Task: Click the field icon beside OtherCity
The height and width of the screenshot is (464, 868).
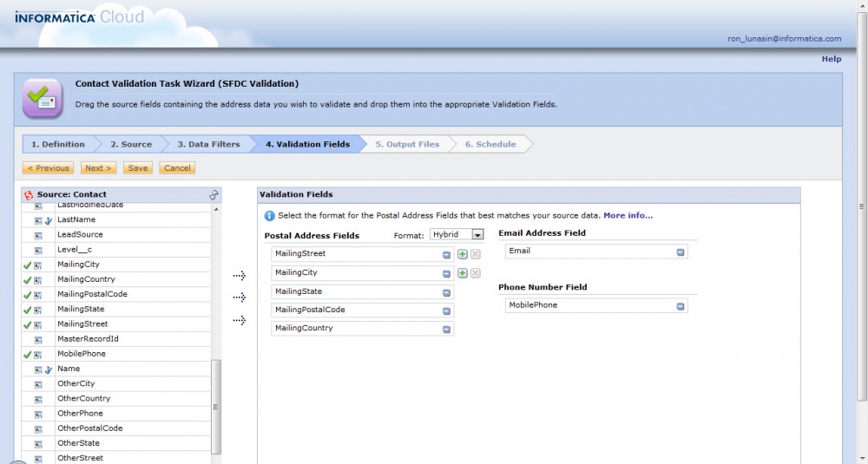Action: pyautogui.click(x=38, y=385)
